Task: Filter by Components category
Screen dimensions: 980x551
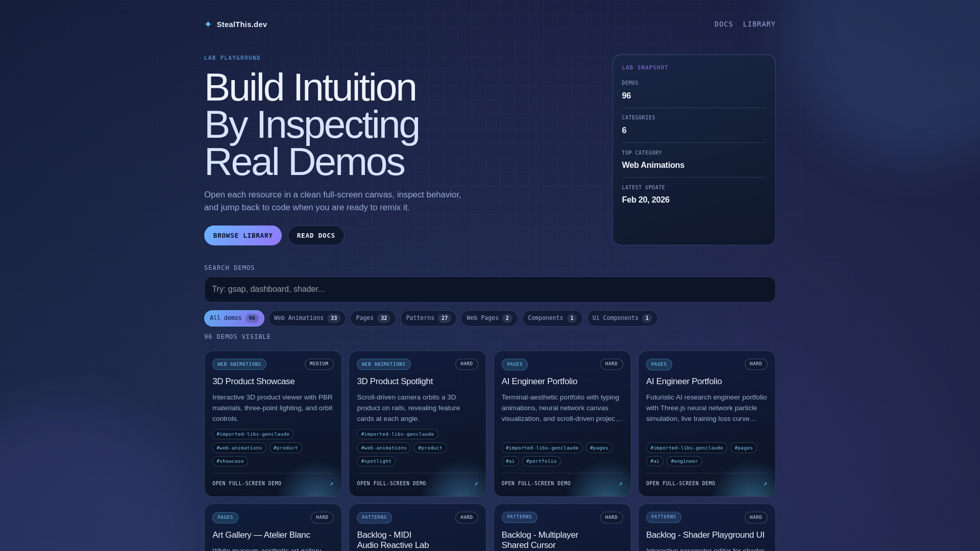Action: (x=552, y=318)
